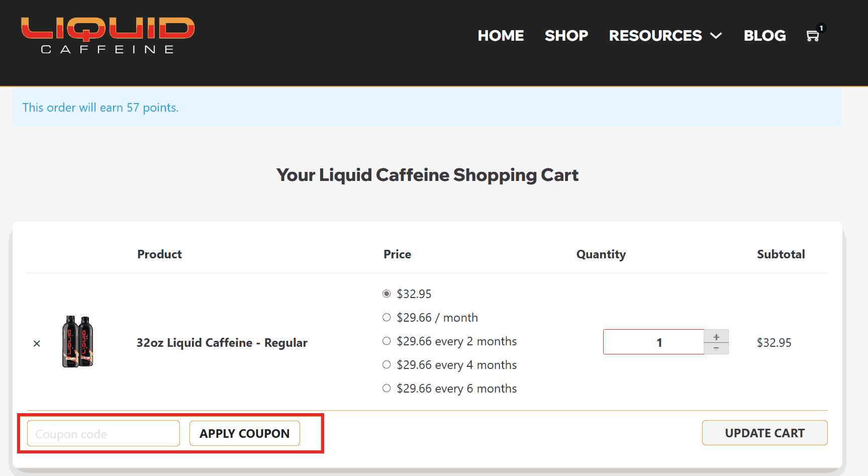Go to the Home page
868x476 pixels.
coord(501,36)
